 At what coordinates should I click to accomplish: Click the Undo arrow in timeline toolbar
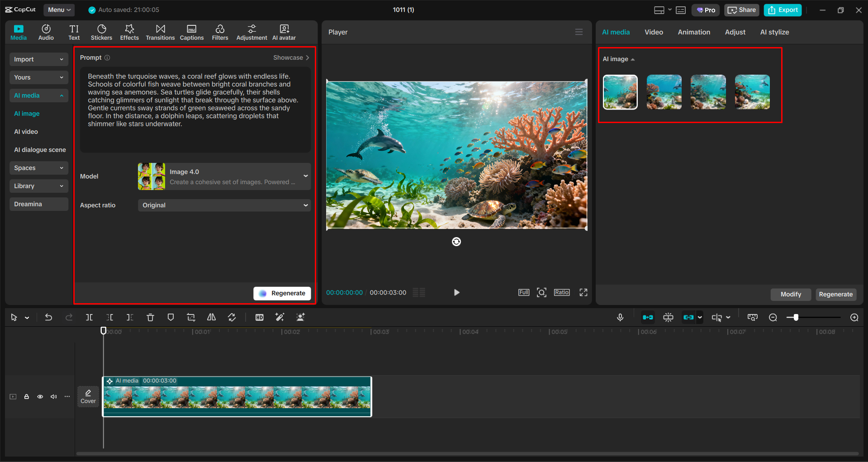[x=48, y=317]
